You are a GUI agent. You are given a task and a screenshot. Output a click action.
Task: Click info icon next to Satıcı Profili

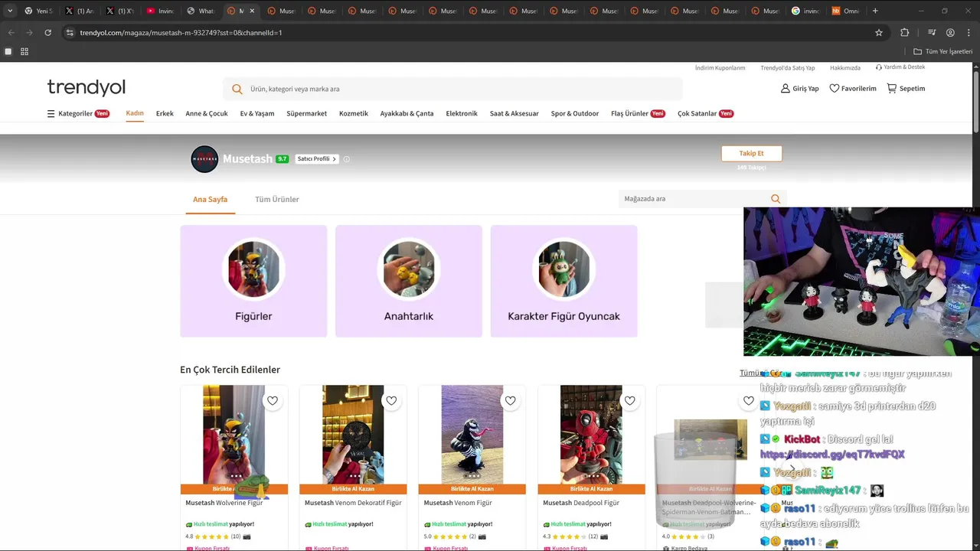347,159
